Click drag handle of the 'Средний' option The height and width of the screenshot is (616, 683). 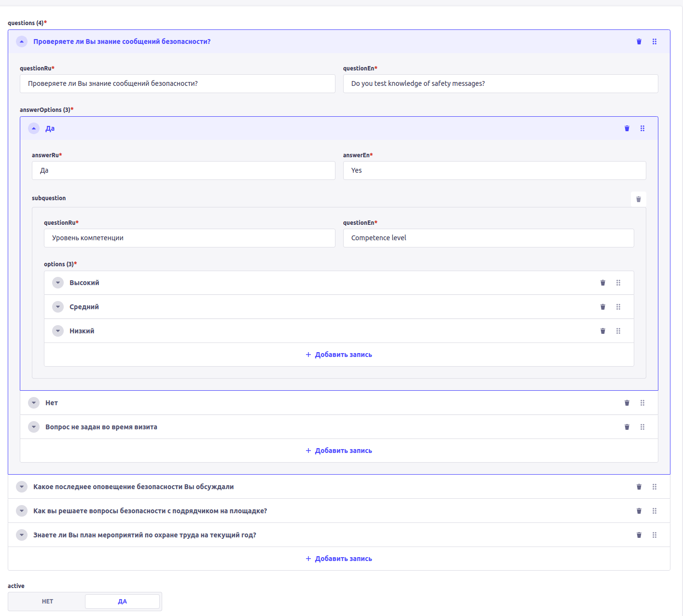pyautogui.click(x=618, y=307)
